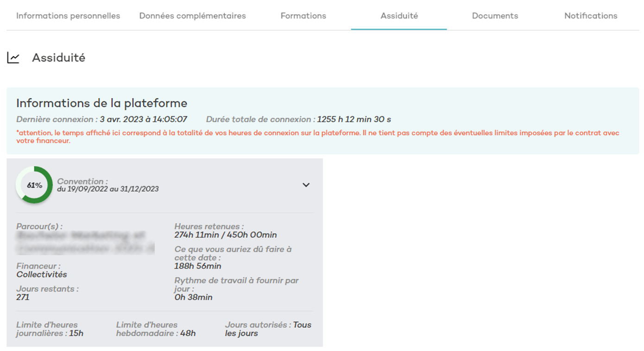Click the red attention warning message
The image size is (644, 351).
[x=317, y=137]
